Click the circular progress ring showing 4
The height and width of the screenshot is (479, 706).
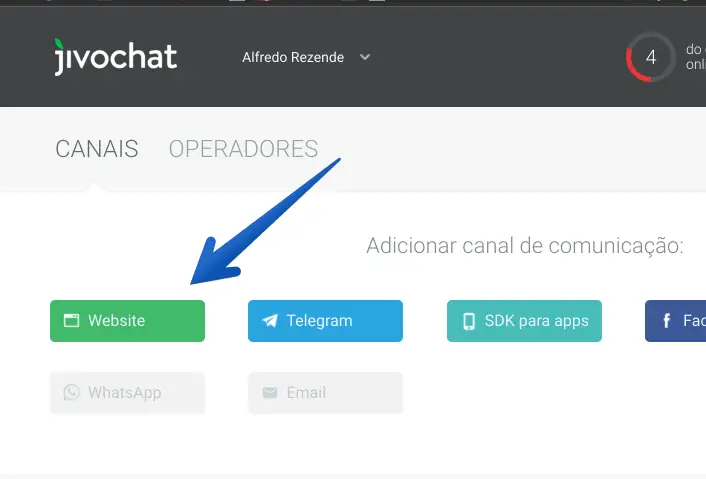tap(651, 57)
